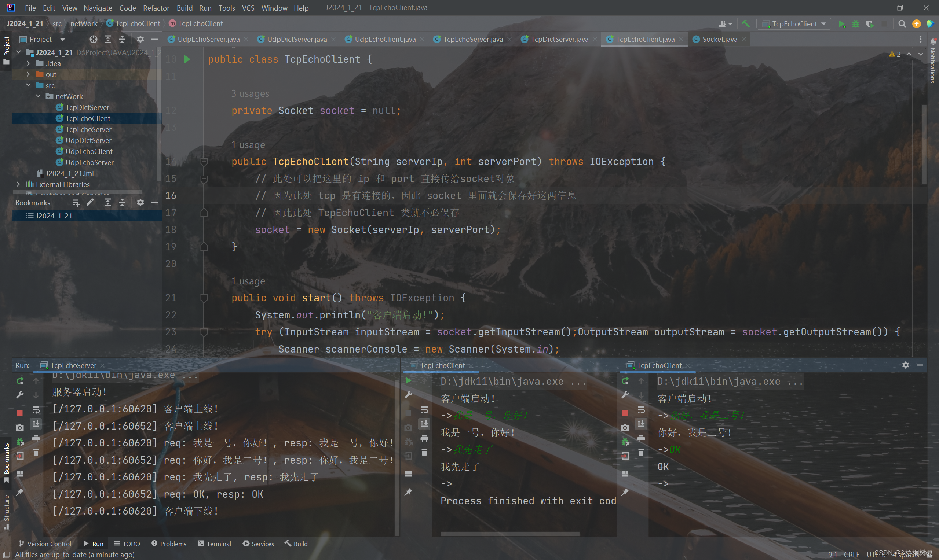This screenshot has height=560, width=939.
Task: Change CRLF line separator in status bar
Action: coord(851,555)
